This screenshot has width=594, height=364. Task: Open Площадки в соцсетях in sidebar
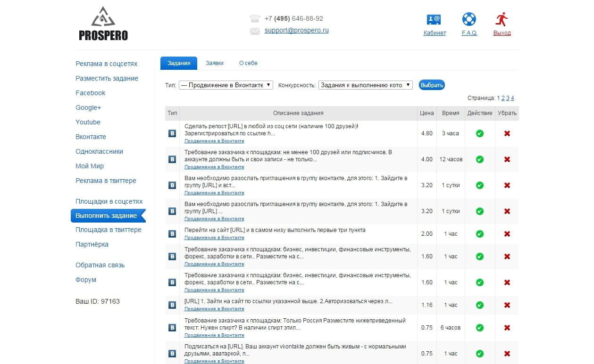click(x=109, y=201)
